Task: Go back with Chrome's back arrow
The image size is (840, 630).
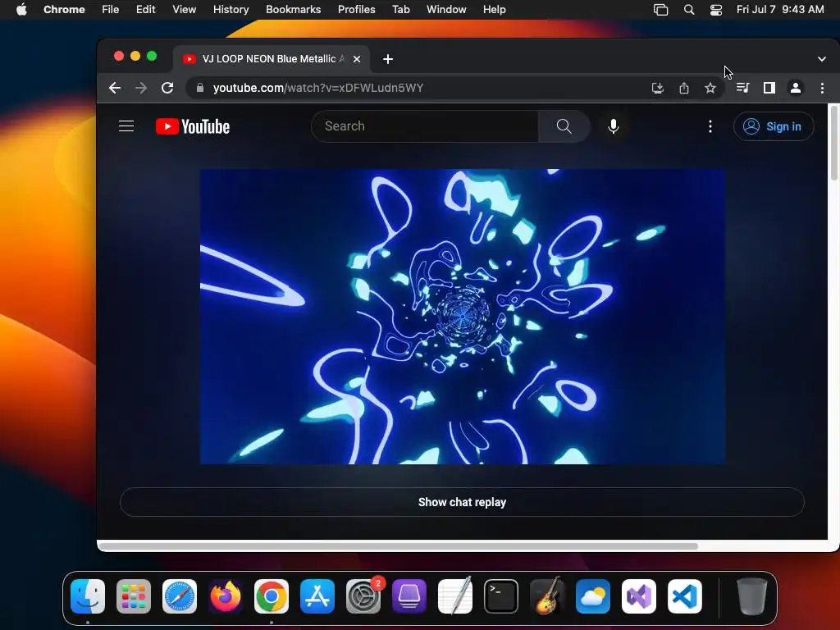Action: [115, 88]
